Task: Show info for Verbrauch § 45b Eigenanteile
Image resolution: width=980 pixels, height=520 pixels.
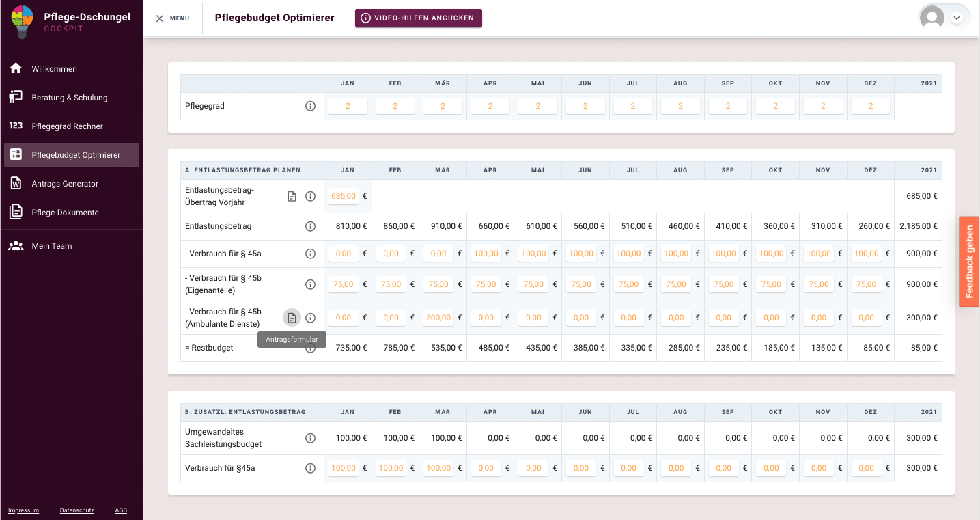Action: tap(310, 284)
